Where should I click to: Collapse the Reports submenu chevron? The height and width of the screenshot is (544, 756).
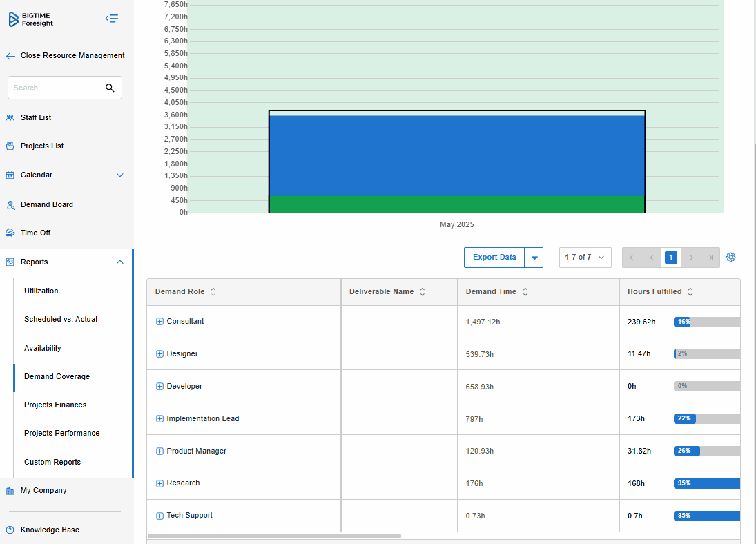tap(120, 262)
